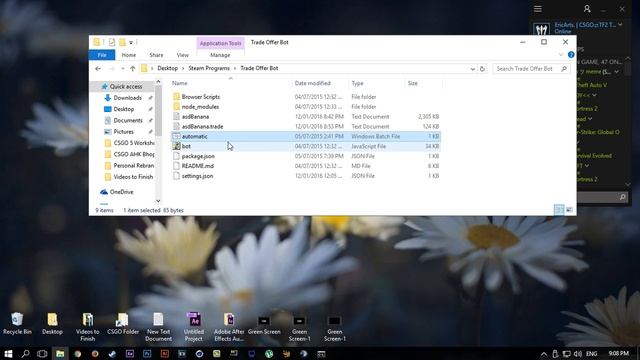Expand the ribbon chevron

[561, 55]
